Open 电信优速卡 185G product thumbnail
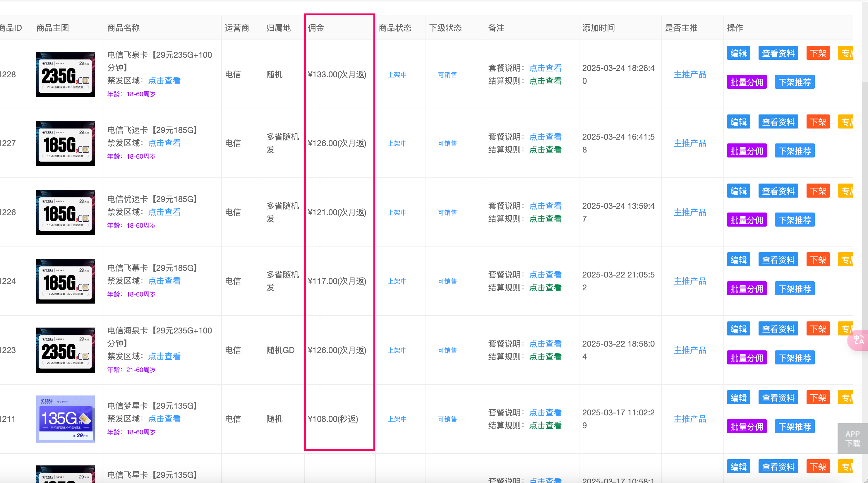This screenshot has width=868, height=483. (x=65, y=212)
